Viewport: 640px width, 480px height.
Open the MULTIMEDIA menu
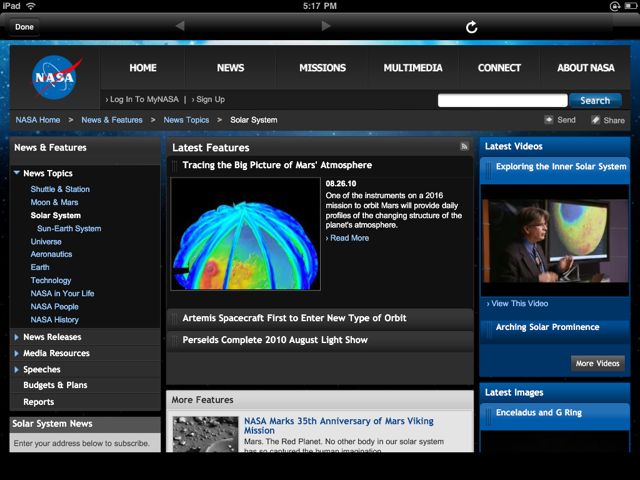point(413,68)
